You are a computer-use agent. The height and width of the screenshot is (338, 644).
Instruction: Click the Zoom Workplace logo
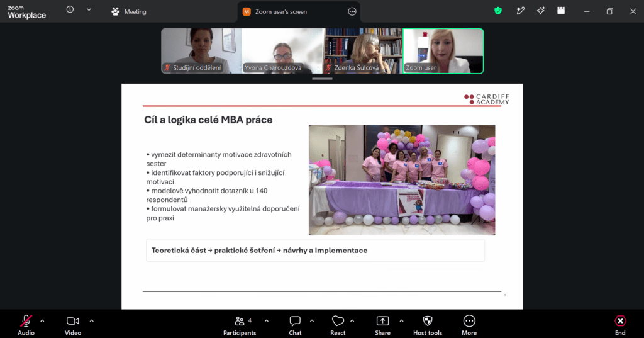(26, 12)
